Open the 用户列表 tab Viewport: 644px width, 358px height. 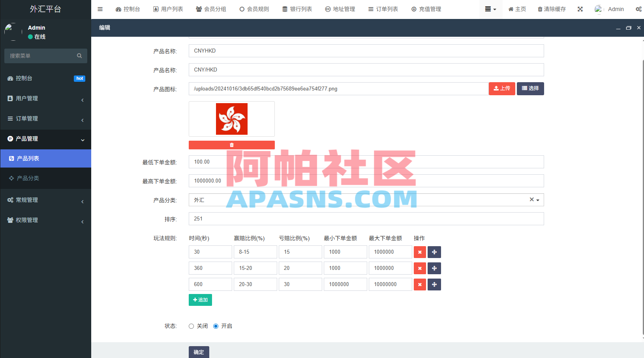(168, 9)
